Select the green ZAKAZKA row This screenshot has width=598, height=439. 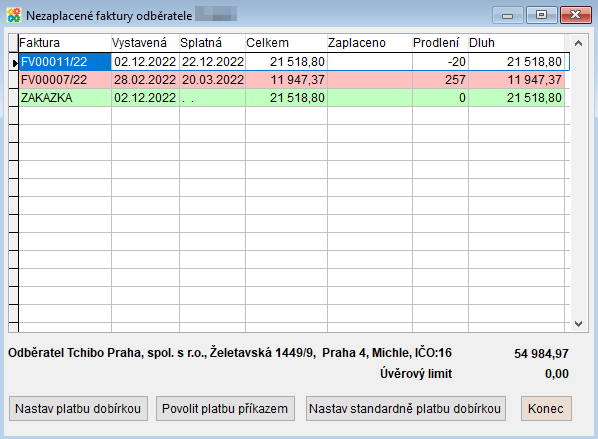pyautogui.click(x=292, y=98)
